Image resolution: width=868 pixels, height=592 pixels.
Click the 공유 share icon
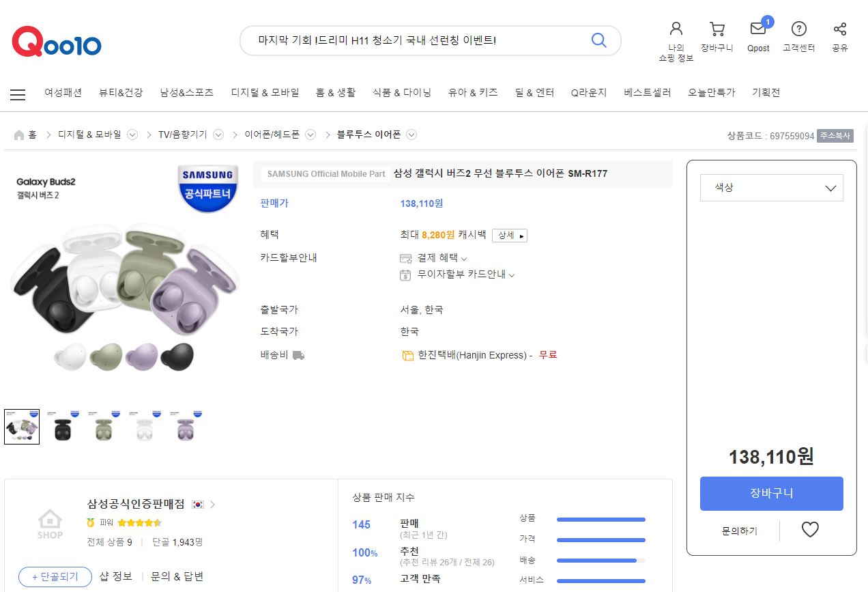pos(840,29)
